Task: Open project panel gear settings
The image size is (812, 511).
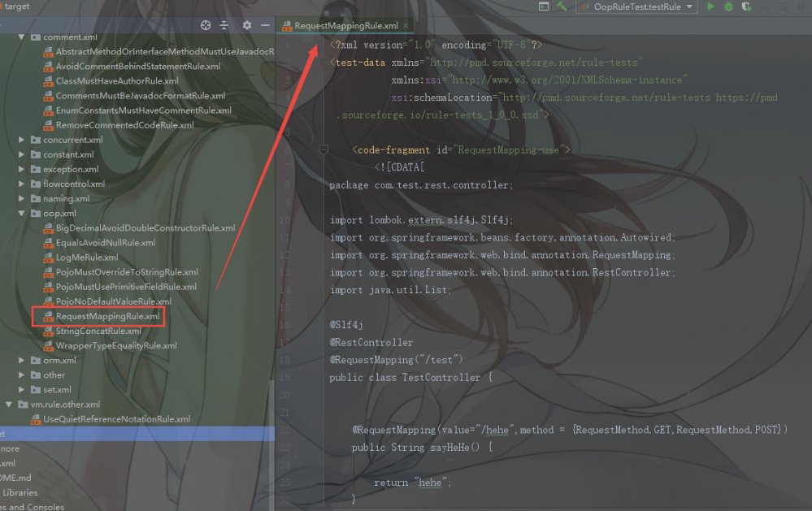Action: coord(247,25)
